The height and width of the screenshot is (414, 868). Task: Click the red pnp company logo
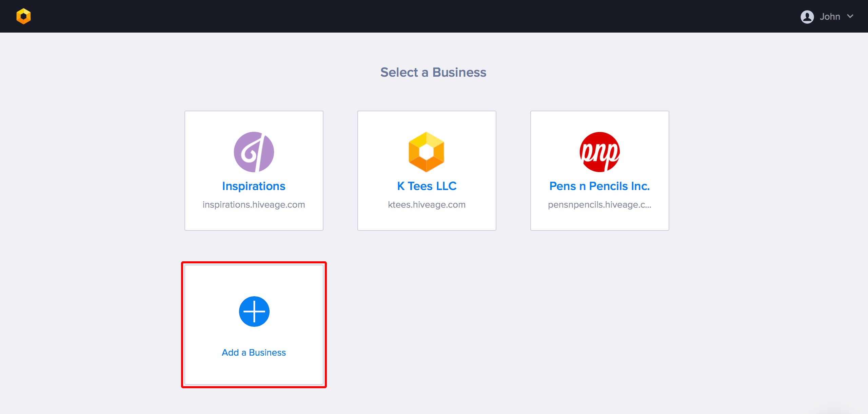coord(599,152)
